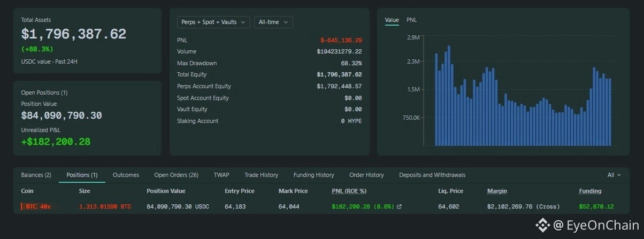The image size is (644, 239).
Task: Open the Open Orders (26) tab
Action: pos(176,175)
